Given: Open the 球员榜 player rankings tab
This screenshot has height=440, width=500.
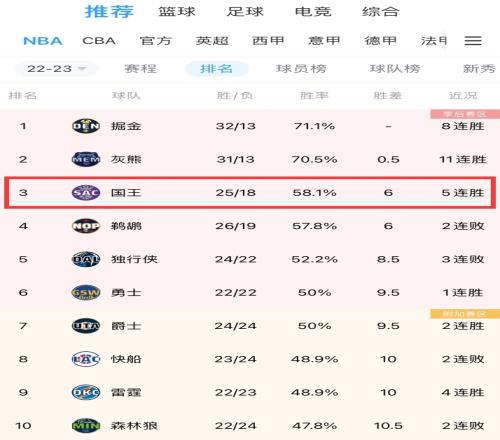Looking at the screenshot, I should coord(301,69).
